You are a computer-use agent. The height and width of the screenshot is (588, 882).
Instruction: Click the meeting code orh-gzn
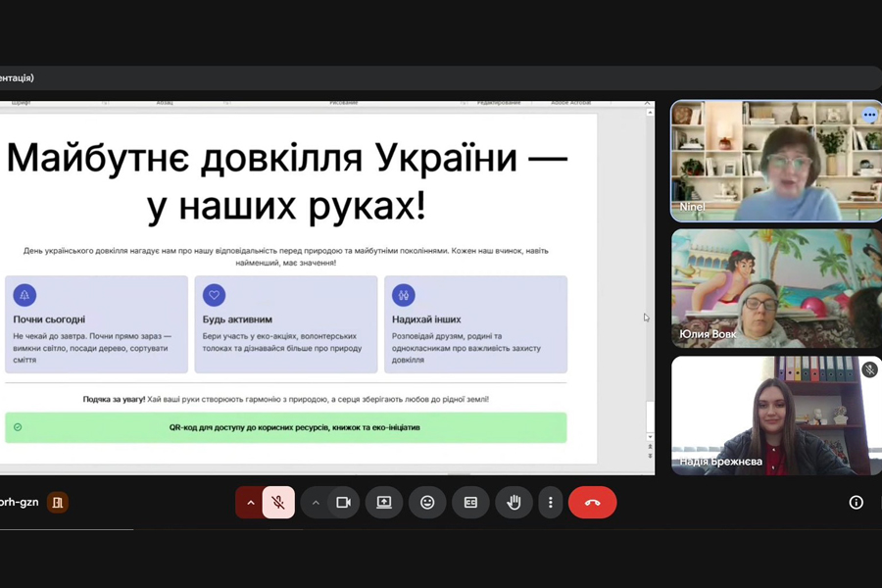click(x=20, y=502)
